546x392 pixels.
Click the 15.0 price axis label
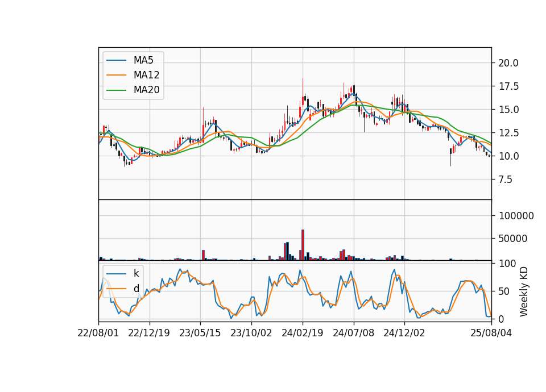(x=508, y=110)
